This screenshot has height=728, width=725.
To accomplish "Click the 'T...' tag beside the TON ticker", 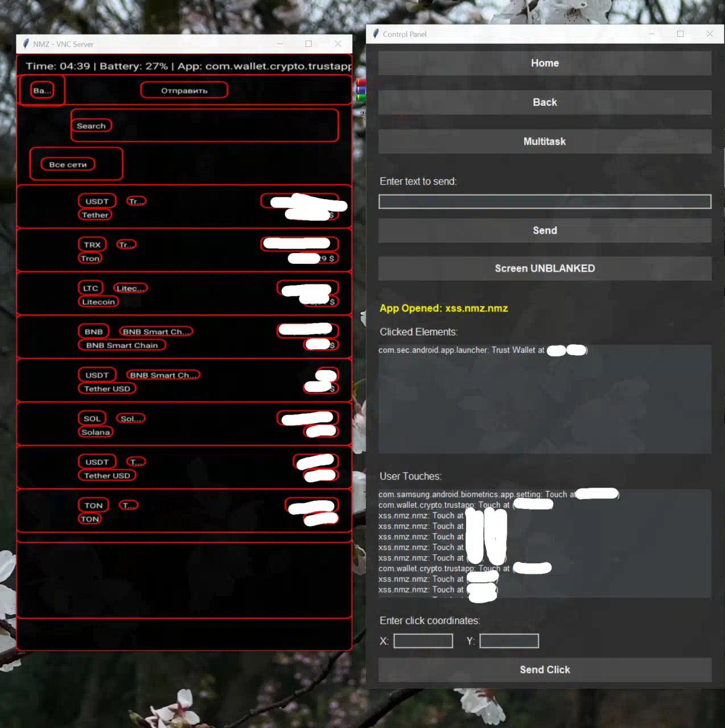I will (x=129, y=505).
